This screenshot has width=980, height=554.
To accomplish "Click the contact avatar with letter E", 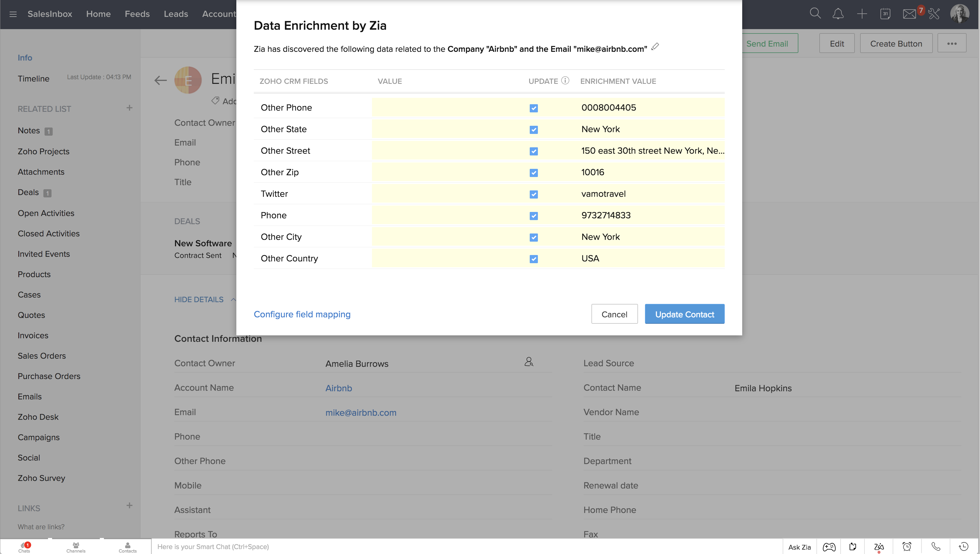I will point(188,80).
